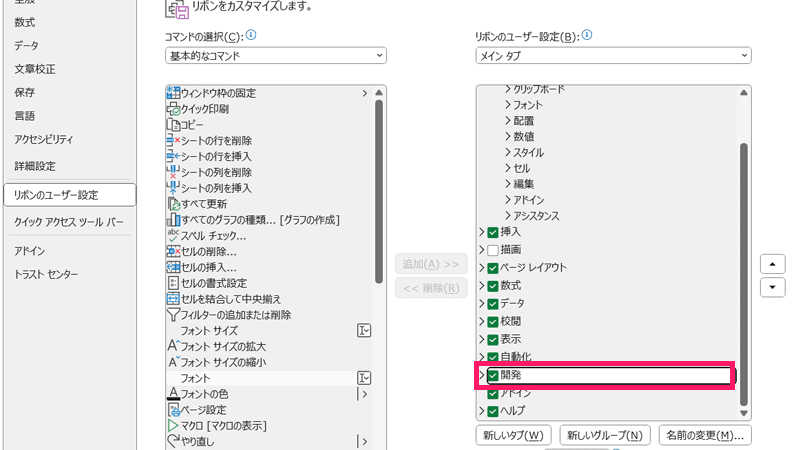Open the 基本的なコマンド dropdown
The width and height of the screenshot is (800, 450).
[x=276, y=55]
